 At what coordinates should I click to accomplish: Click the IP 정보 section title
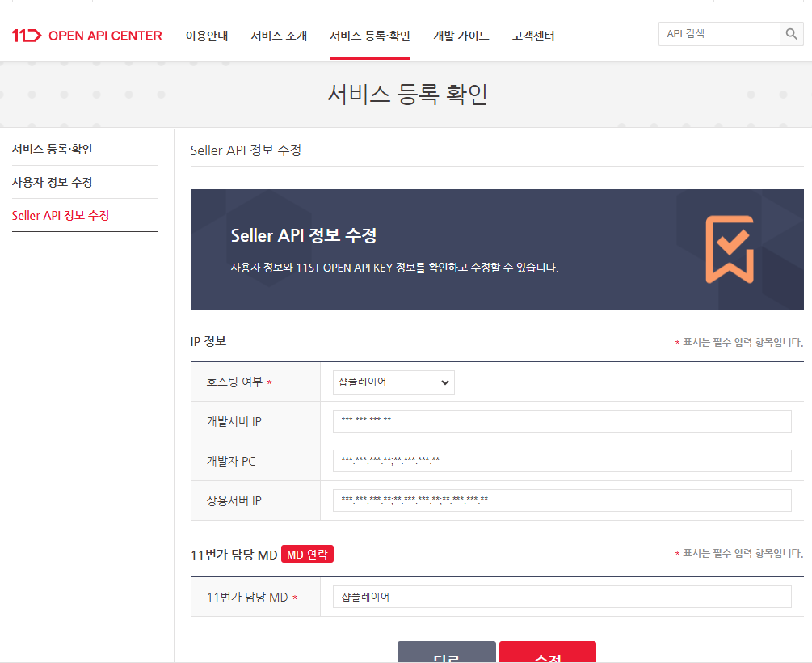208,341
